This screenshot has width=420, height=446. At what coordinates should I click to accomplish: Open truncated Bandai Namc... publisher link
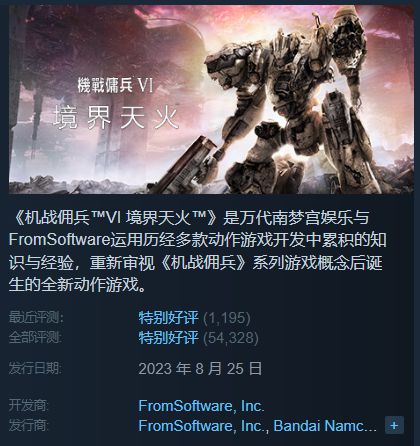[325, 426]
